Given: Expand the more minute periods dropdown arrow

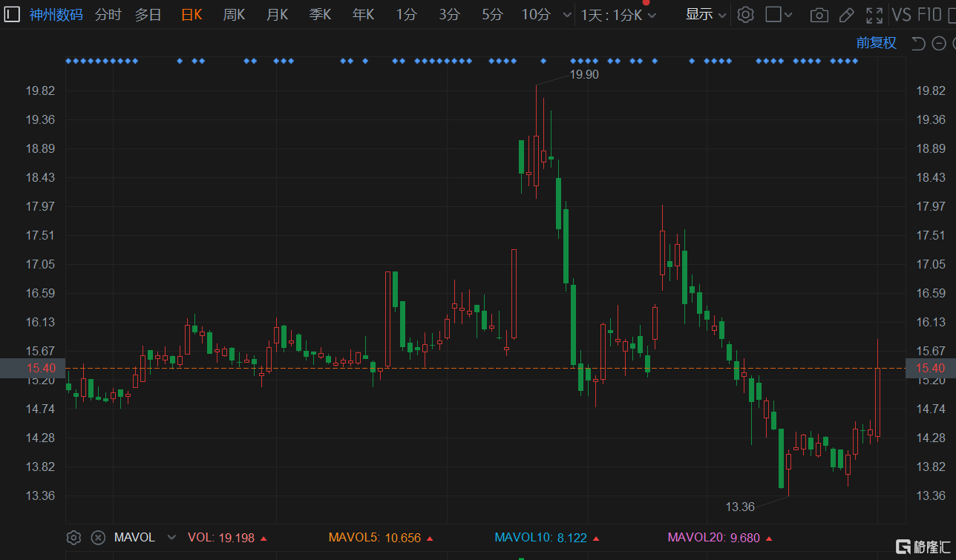Looking at the screenshot, I should pyautogui.click(x=567, y=15).
